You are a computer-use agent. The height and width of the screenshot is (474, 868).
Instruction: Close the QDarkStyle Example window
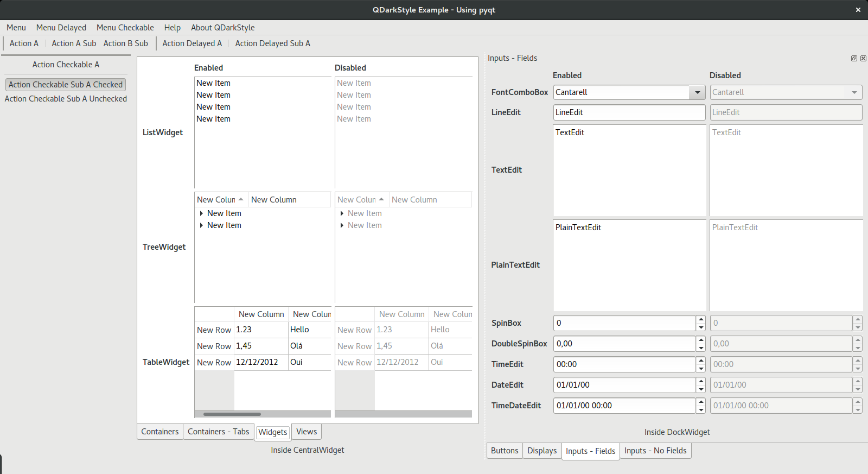858,10
